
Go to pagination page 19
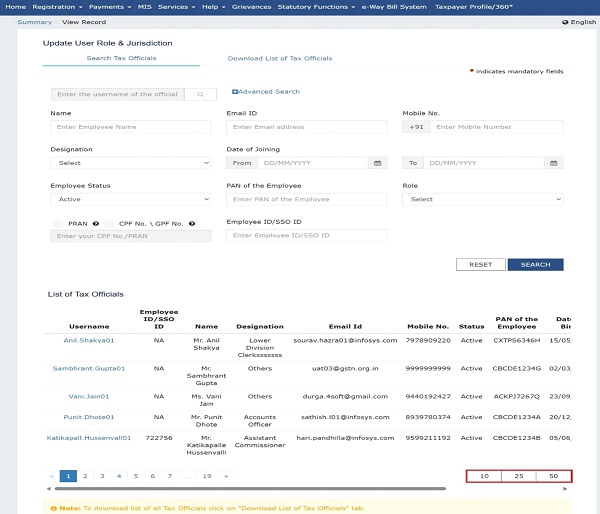tap(207, 476)
